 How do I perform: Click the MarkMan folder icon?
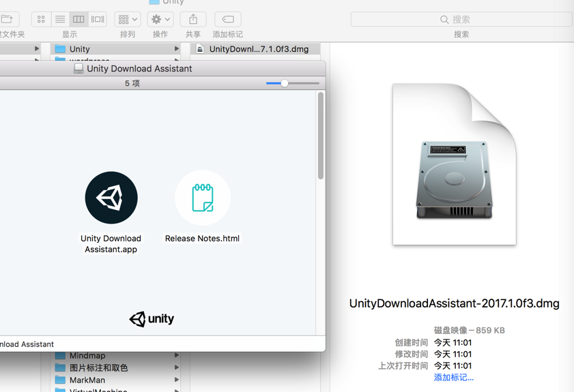[x=60, y=380]
